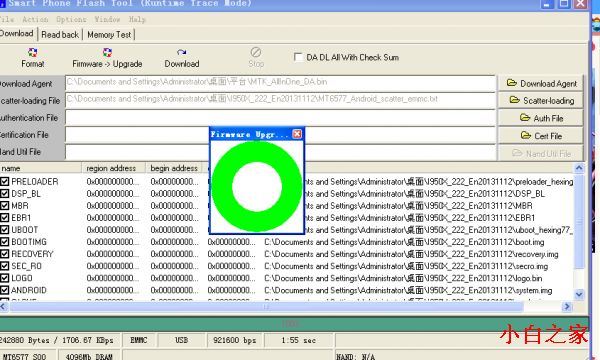The image size is (600, 360).
Task: Sort by the begin address column header
Action: 173,168
